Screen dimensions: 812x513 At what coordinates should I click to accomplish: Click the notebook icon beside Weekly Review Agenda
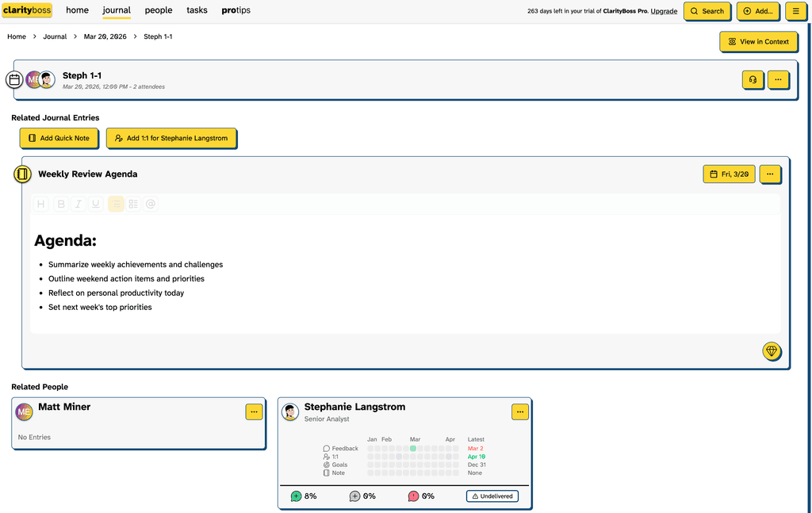click(23, 174)
